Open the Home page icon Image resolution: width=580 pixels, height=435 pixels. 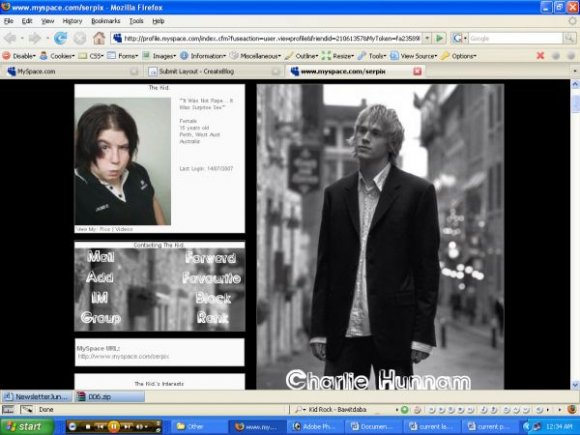pyautogui.click(x=99, y=38)
